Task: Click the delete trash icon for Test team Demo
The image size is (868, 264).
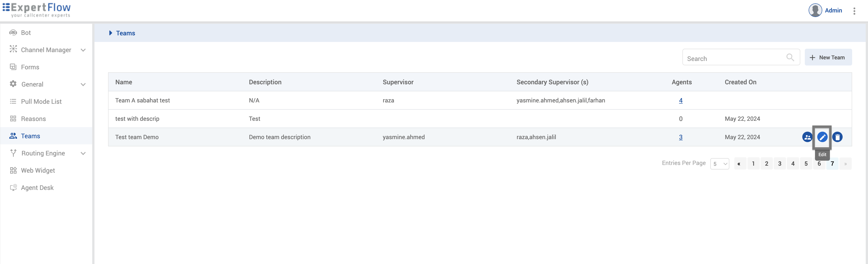Action: coord(837,137)
